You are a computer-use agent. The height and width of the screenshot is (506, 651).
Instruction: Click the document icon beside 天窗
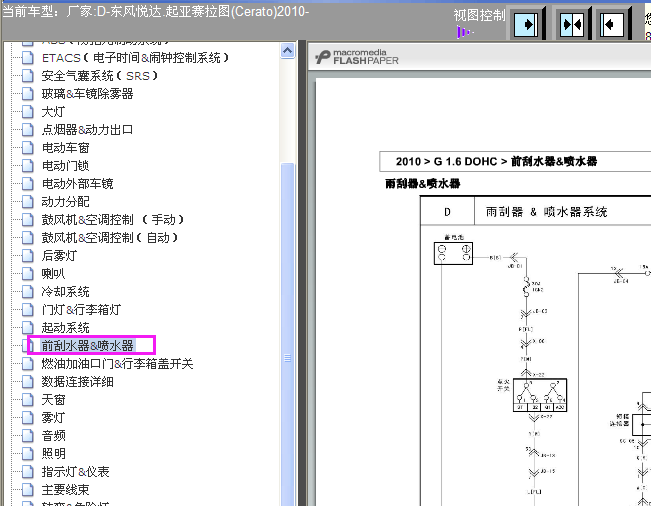coord(27,400)
